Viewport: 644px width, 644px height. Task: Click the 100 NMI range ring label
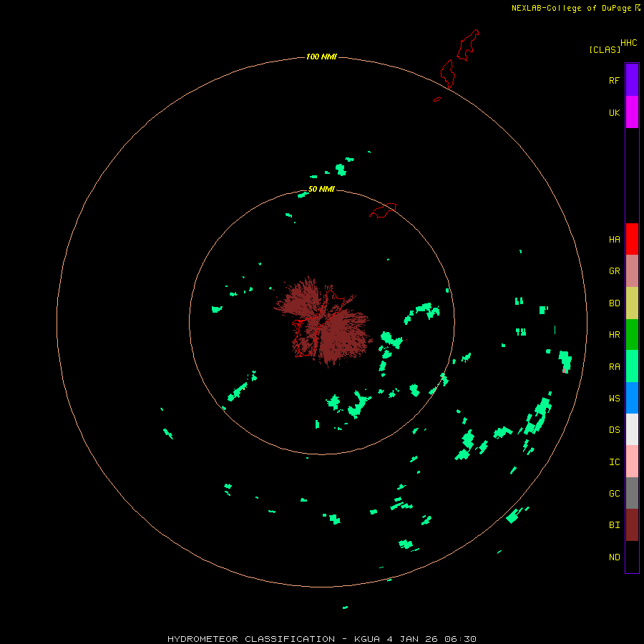(321, 57)
